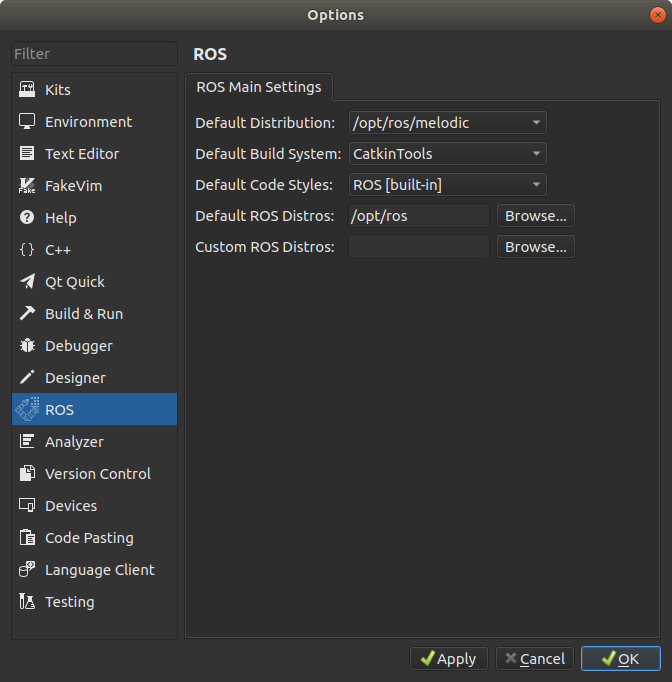Select Text Editor in sidebar
This screenshot has height=682, width=672.
click(82, 154)
